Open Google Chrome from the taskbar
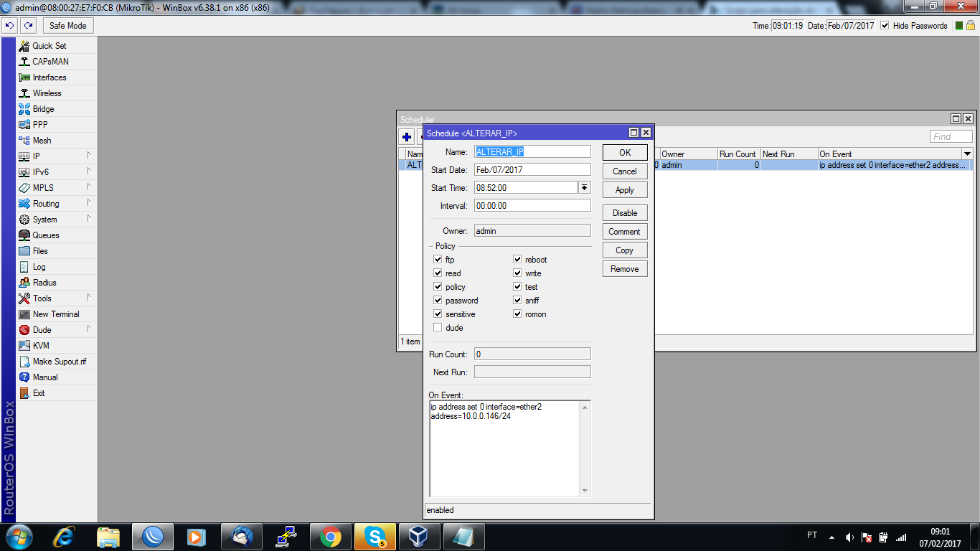This screenshot has width=980, height=551. tap(331, 537)
